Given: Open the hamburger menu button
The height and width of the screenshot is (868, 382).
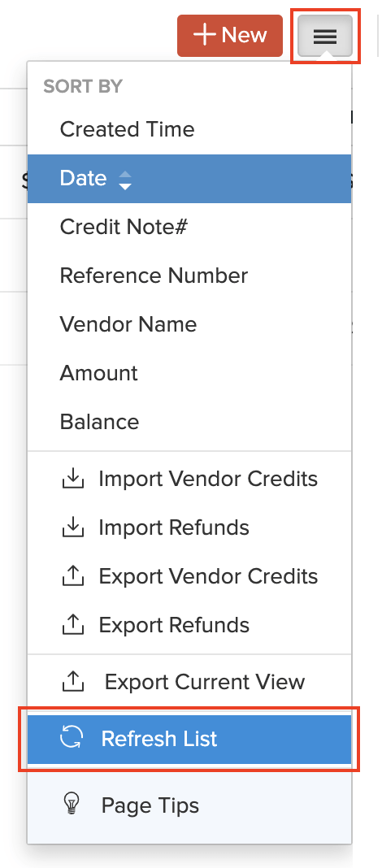Looking at the screenshot, I should pyautogui.click(x=325, y=37).
